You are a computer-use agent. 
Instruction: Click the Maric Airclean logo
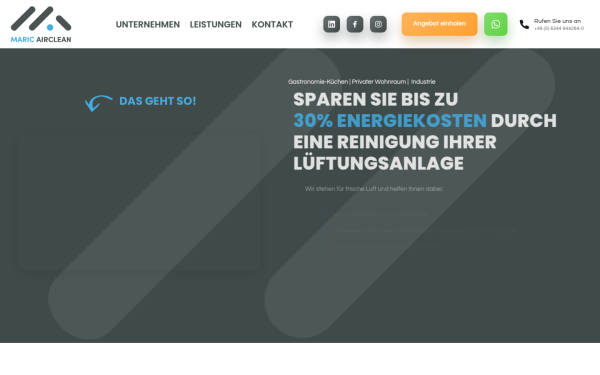pyautogui.click(x=41, y=24)
